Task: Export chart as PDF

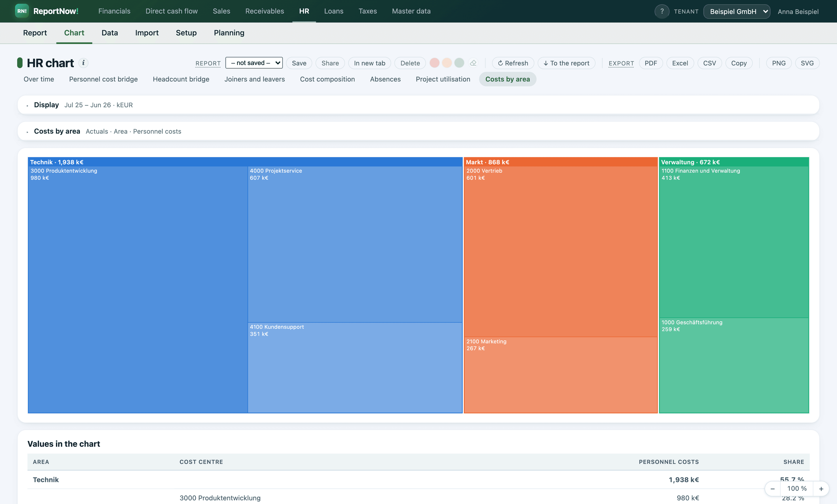Action: [x=651, y=63]
